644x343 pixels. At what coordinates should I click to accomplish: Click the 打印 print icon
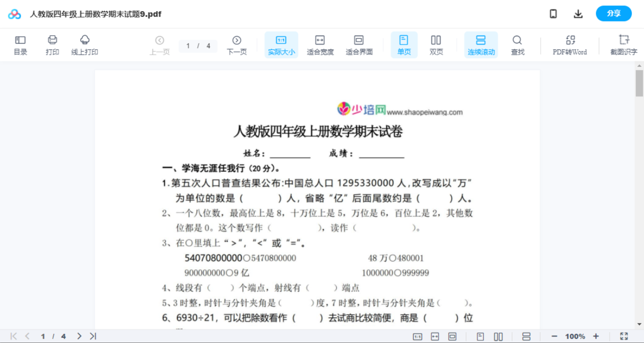click(52, 45)
